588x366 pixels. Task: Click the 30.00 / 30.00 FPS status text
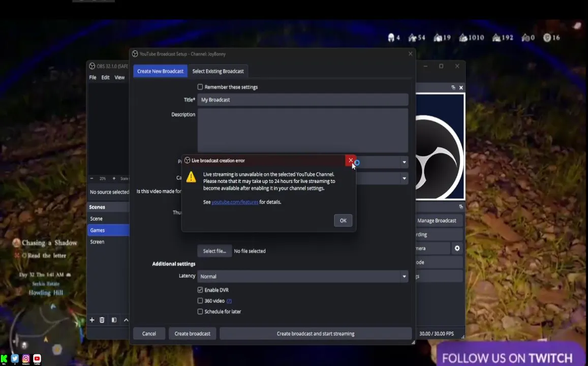tap(437, 334)
